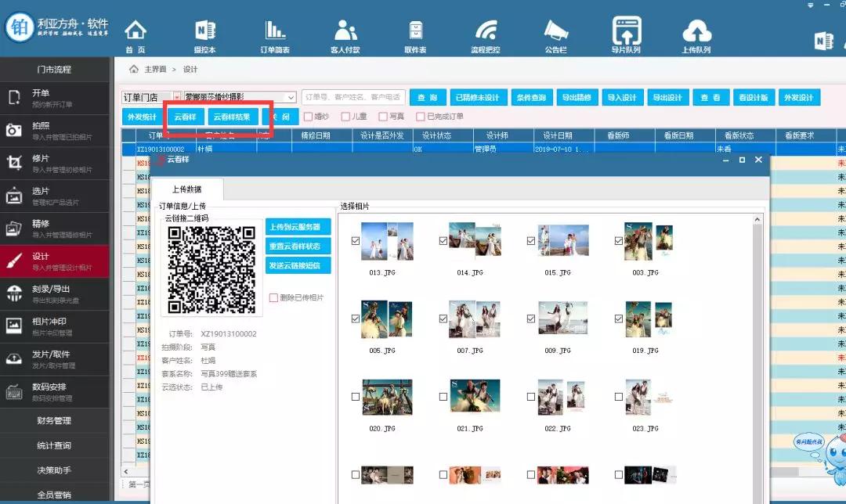Open the 首页 home icon
Viewport: 846px width, 504px height.
point(136,35)
